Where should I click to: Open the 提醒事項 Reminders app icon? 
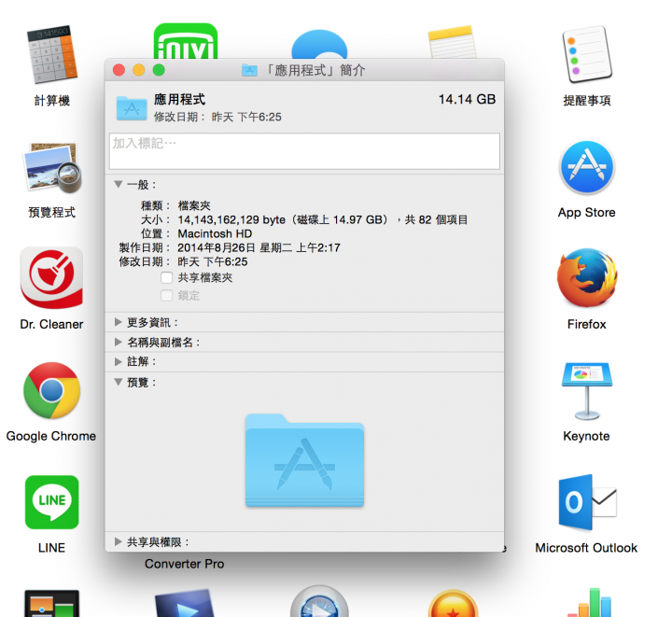click(587, 54)
